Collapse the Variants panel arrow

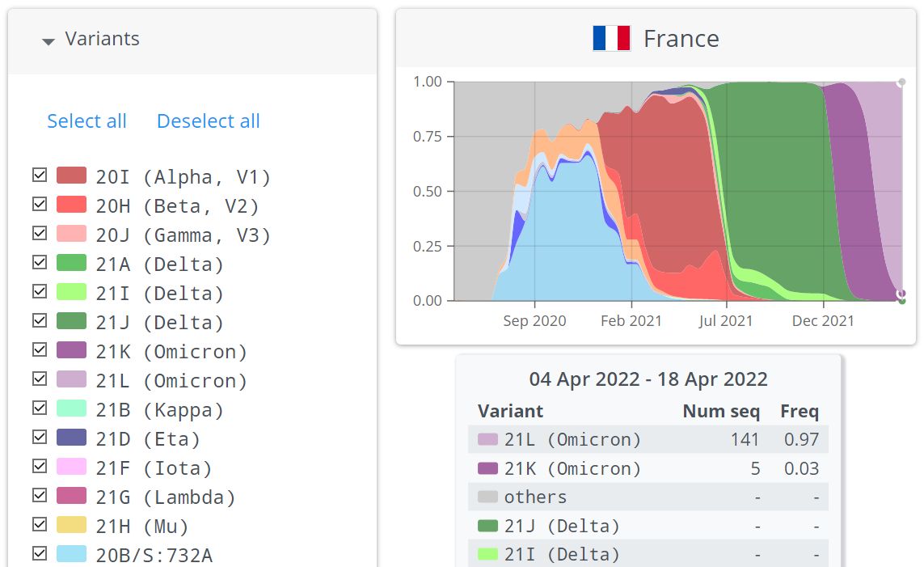click(x=49, y=41)
